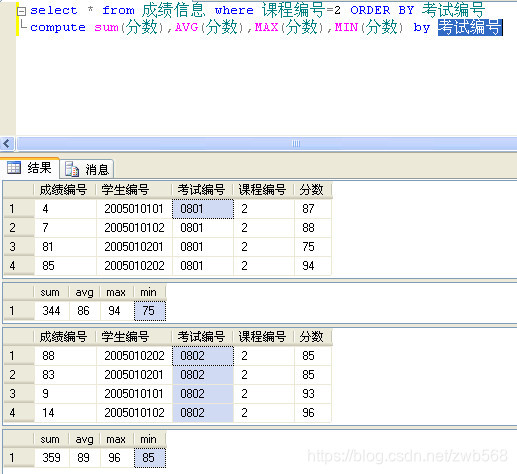The width and height of the screenshot is (517, 474).
Task: Click 学生编号 column header in first grid
Action: pos(133,190)
